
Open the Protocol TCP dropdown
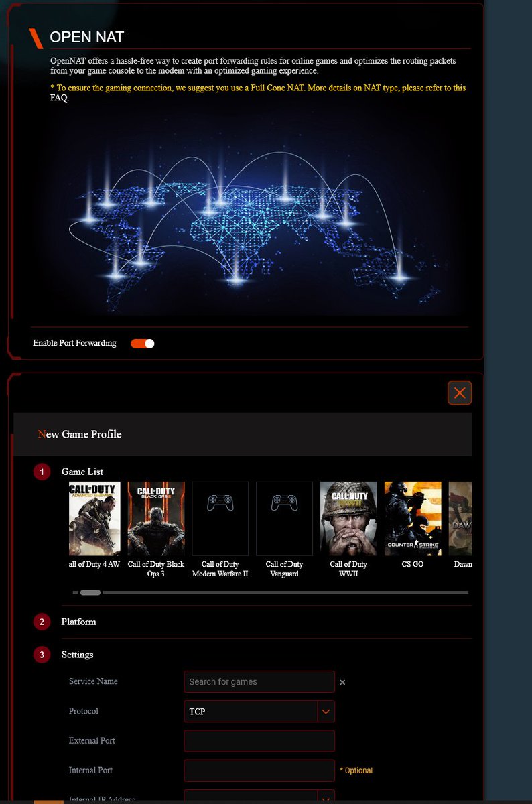click(x=259, y=712)
